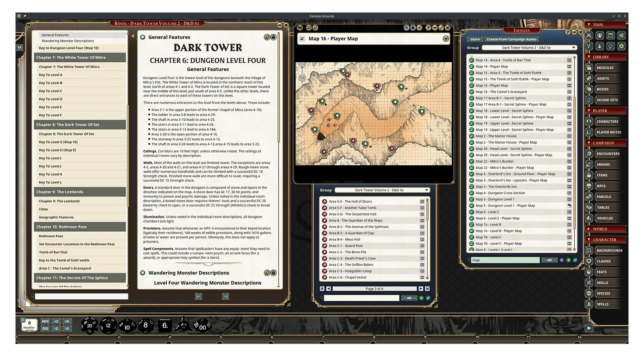644x362 pixels.
Task: Toggle the -2 modifier button
Action: [x=56, y=328]
